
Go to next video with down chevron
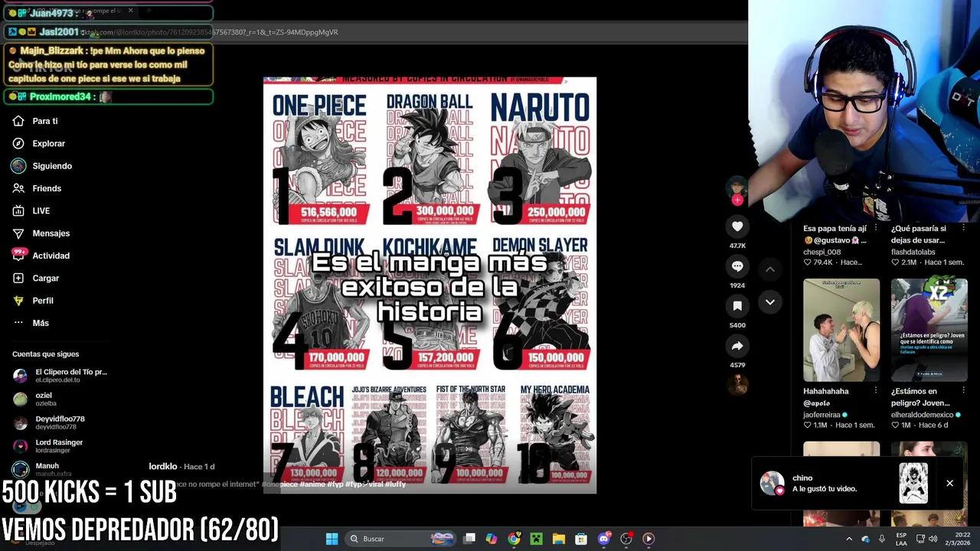770,302
